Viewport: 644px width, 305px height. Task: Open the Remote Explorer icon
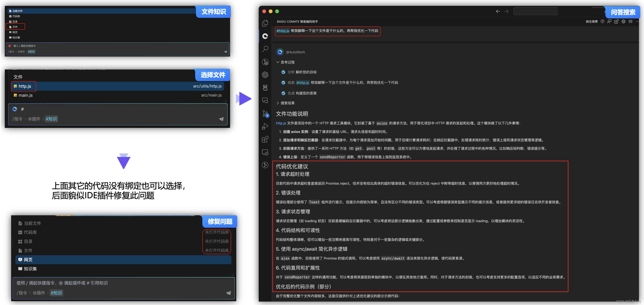coord(265,152)
